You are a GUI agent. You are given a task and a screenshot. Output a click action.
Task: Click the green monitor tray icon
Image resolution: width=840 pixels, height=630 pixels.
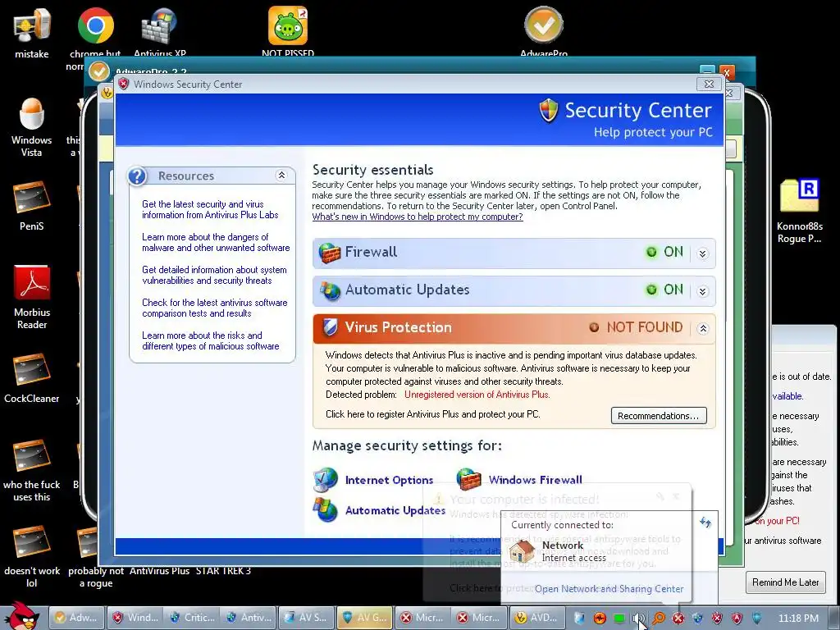click(619, 619)
